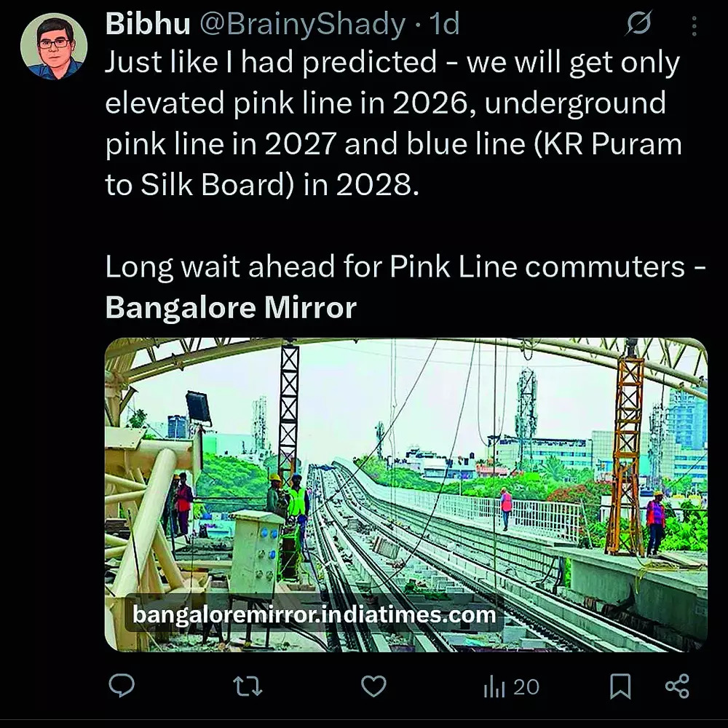The height and width of the screenshot is (728, 728).
Task: Click the bold Bangalore Mirror text
Action: pos(231,307)
